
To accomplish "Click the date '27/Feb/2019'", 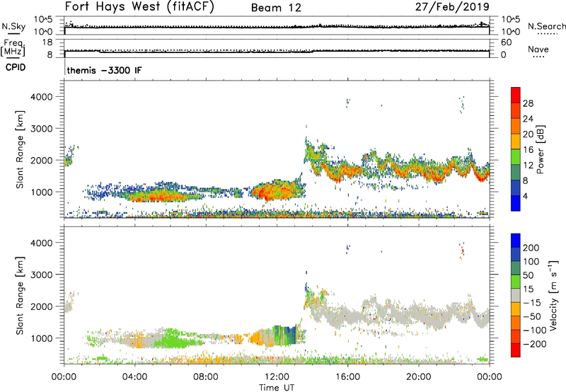I will pos(452,7).
